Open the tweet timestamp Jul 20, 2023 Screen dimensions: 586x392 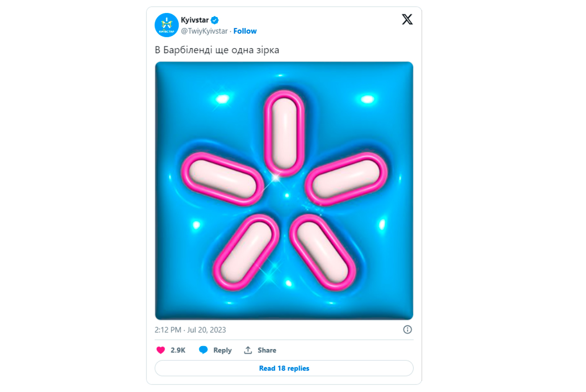click(190, 330)
